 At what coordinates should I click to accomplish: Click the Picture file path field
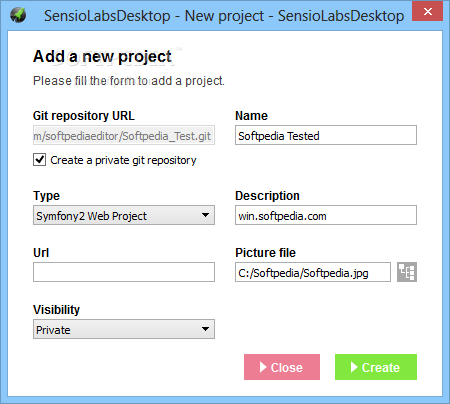pos(313,272)
